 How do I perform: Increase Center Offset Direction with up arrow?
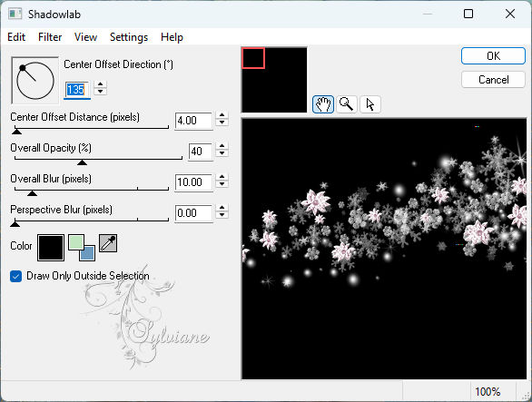(100, 84)
